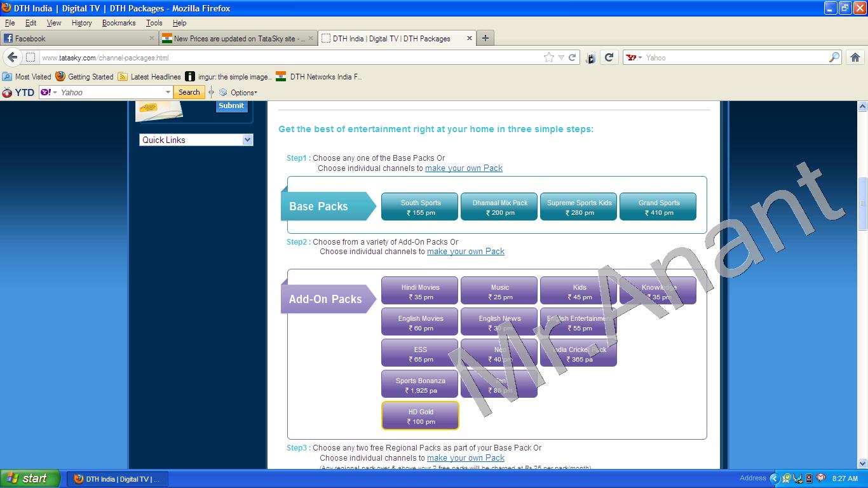The image size is (868, 488).
Task: Open the Bookmarks menu
Action: (119, 23)
